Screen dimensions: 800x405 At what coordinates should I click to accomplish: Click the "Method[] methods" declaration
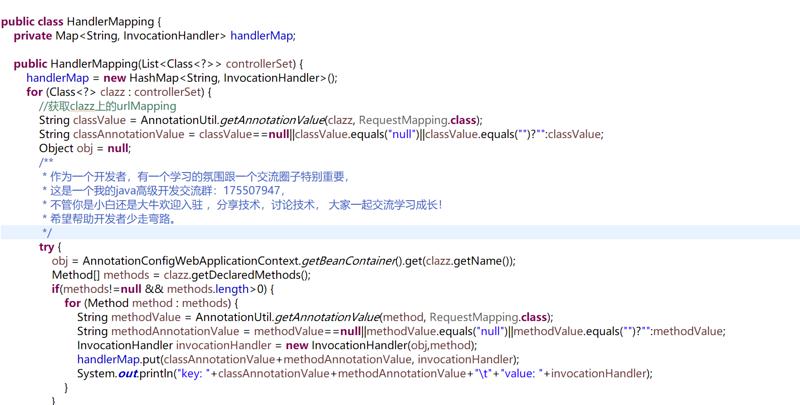click(101, 275)
